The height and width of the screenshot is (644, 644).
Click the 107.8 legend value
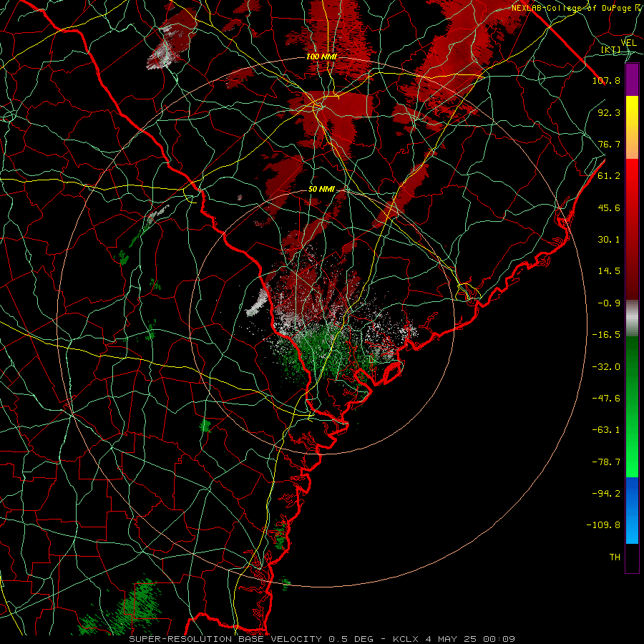coord(606,80)
